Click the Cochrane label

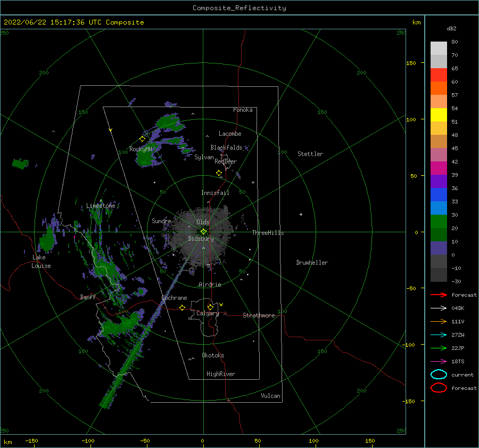tap(174, 298)
